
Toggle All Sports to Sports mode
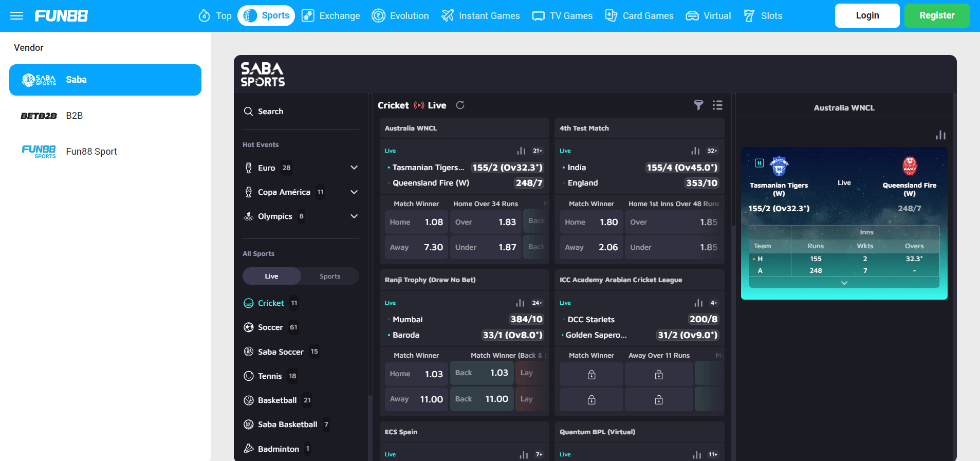coord(330,276)
